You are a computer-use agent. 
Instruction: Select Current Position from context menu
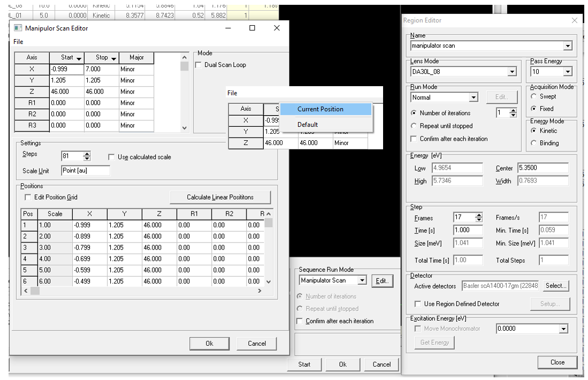pos(320,109)
